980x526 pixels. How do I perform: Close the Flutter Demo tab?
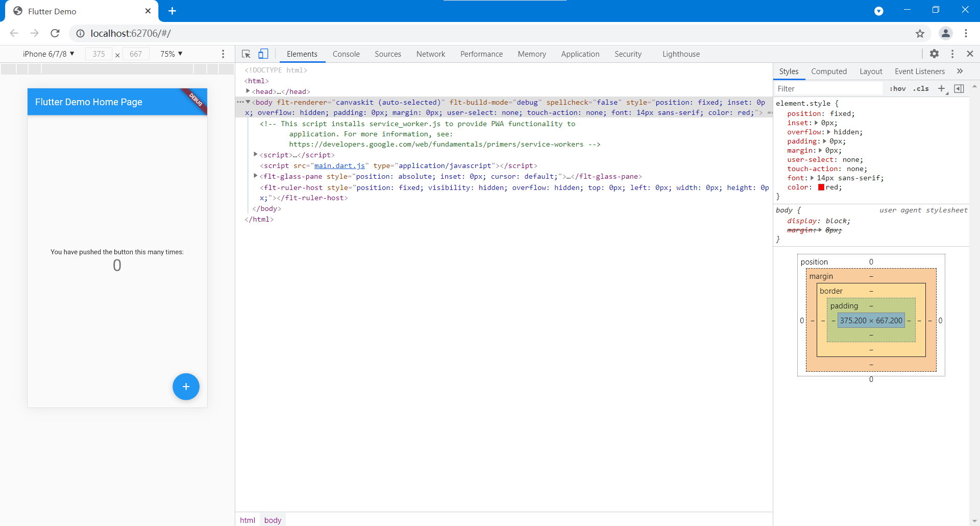pyautogui.click(x=148, y=11)
